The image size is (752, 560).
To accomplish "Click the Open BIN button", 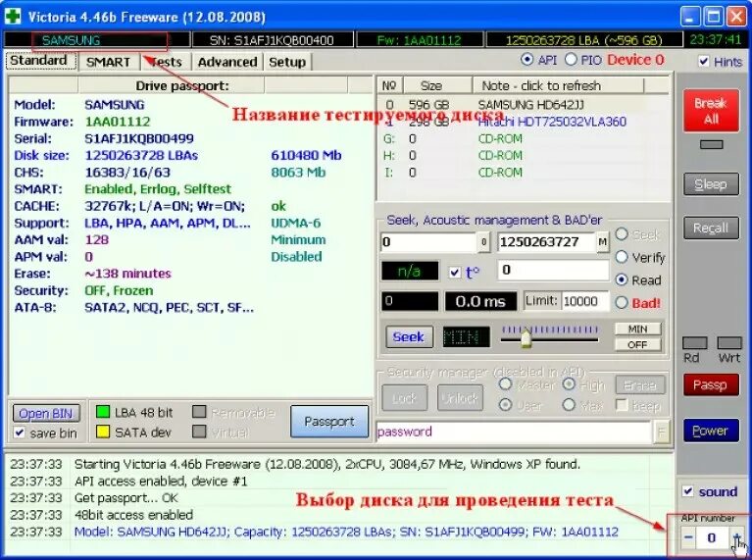I will click(45, 413).
